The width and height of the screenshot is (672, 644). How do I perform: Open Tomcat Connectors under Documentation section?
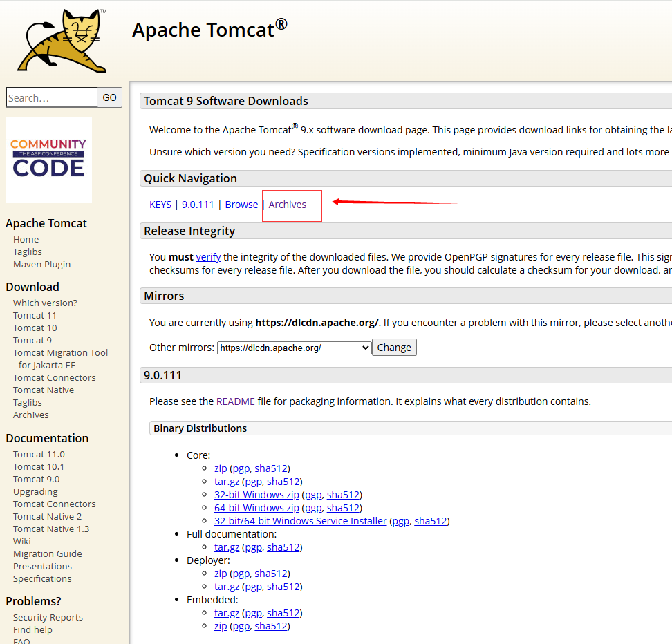[x=55, y=504]
